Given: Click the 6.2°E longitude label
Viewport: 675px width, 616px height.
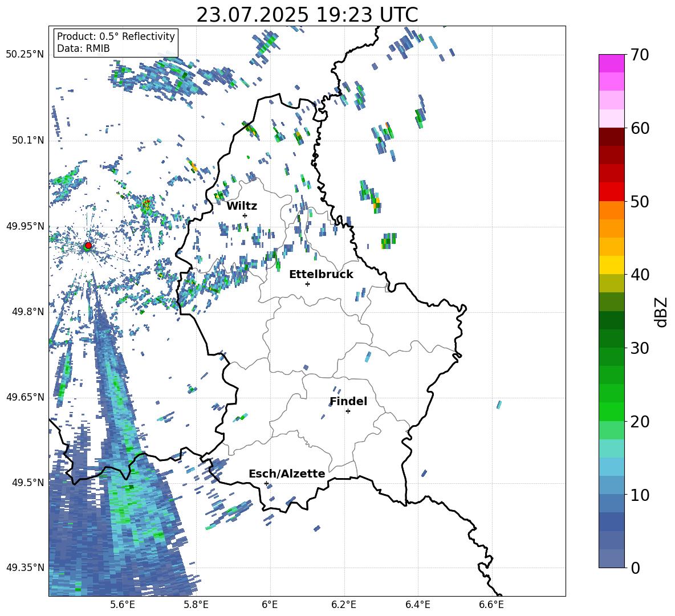Looking at the screenshot, I should [344, 605].
